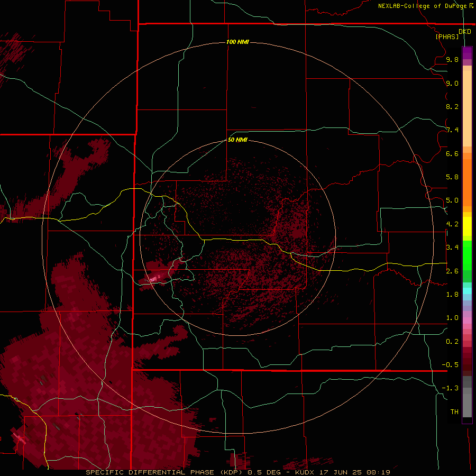Pick the purple swatch atop the color scale
Screen dimensions: 476x476
467,53
